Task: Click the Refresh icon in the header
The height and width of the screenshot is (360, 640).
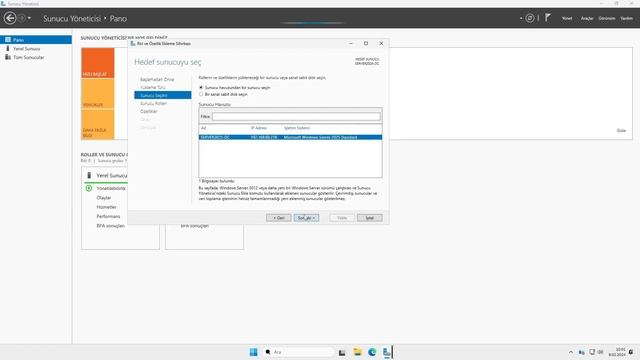Action: pyautogui.click(x=529, y=18)
